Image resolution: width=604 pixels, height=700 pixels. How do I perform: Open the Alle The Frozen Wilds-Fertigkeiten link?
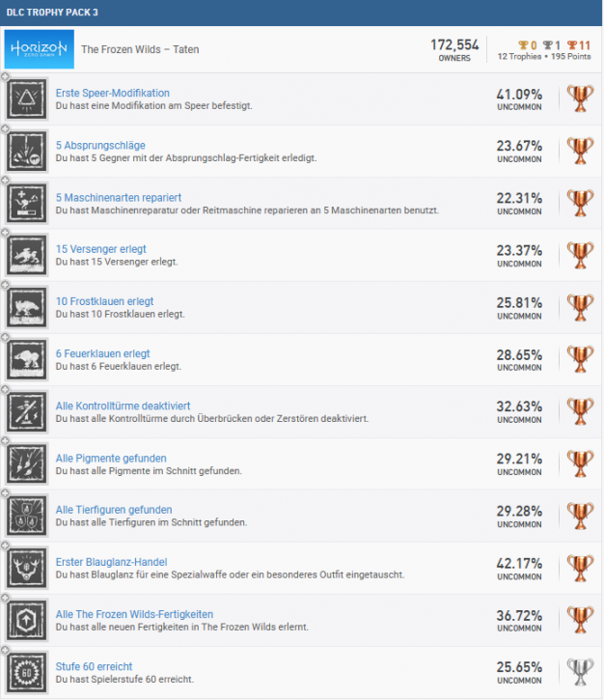coord(134,614)
